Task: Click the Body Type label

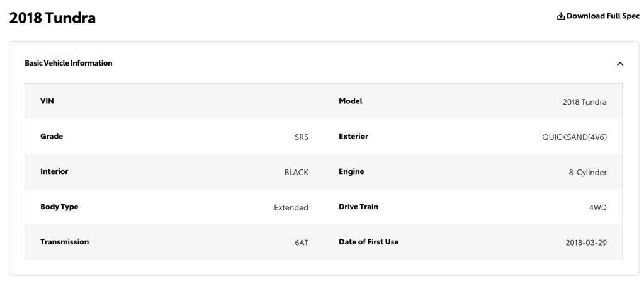Action: click(x=59, y=207)
